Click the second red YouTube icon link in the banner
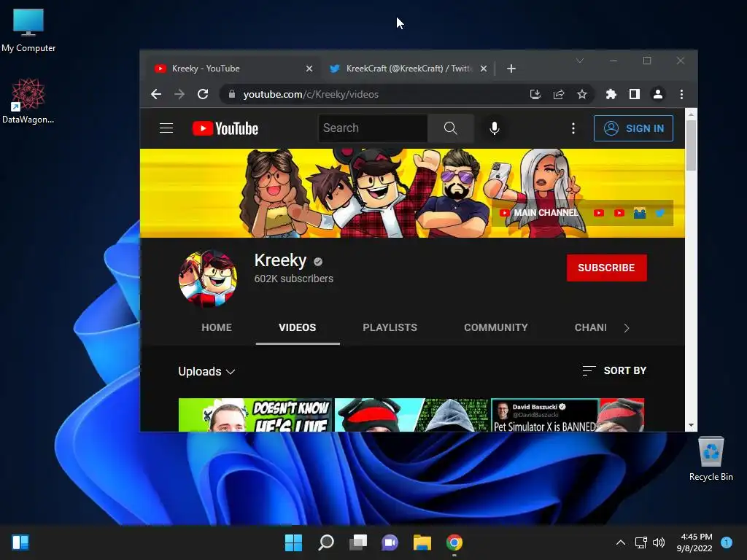 [x=619, y=213]
